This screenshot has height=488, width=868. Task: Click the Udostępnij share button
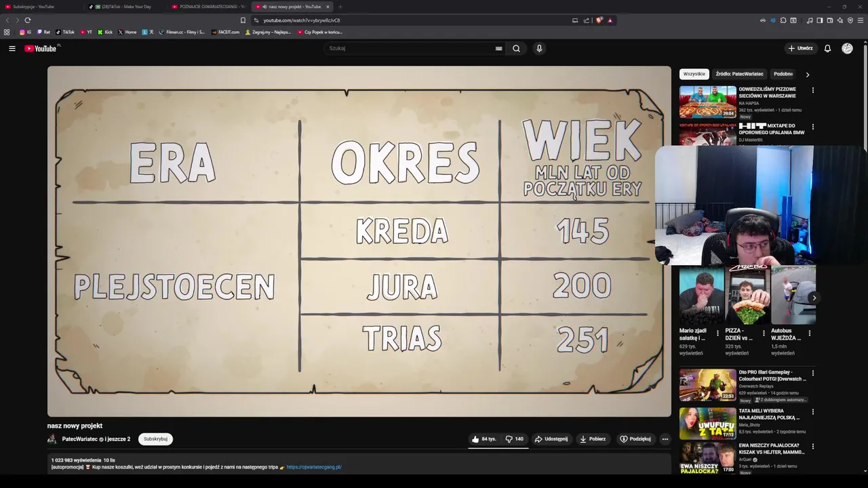(x=551, y=439)
